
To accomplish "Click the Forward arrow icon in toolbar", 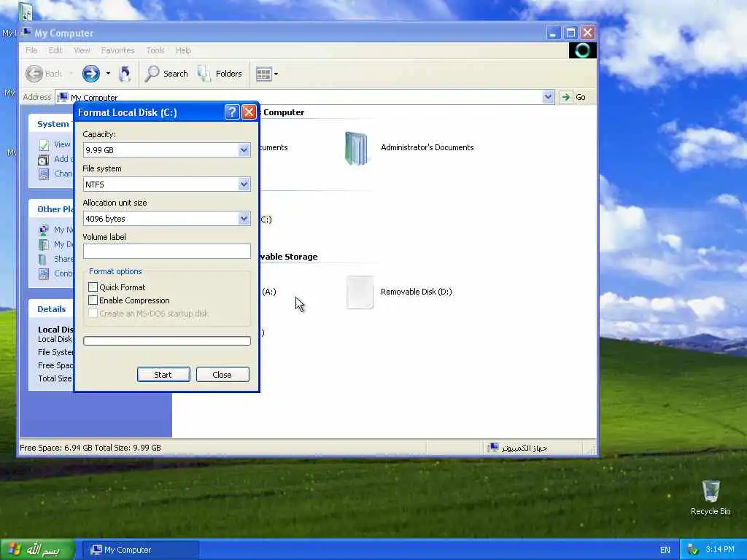I will click(90, 74).
